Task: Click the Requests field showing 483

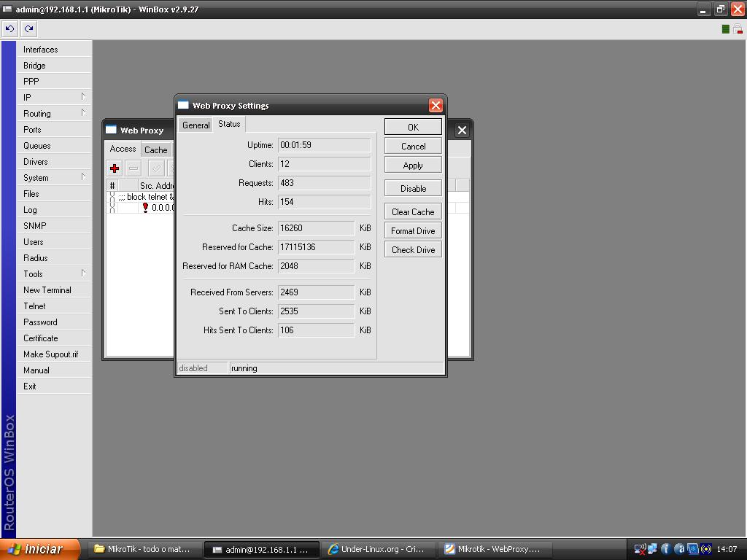Action: [324, 183]
